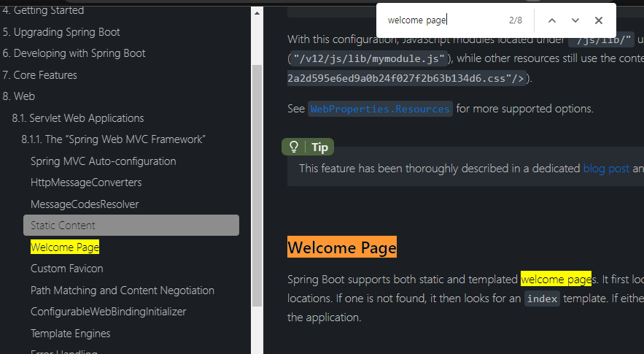The width and height of the screenshot is (644, 354).
Task: Select 'MessageCodesResolver' entry
Action: point(85,204)
